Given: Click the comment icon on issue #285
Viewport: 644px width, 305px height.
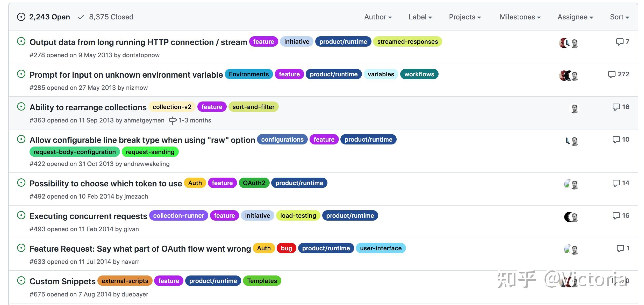Looking at the screenshot, I should 611,75.
